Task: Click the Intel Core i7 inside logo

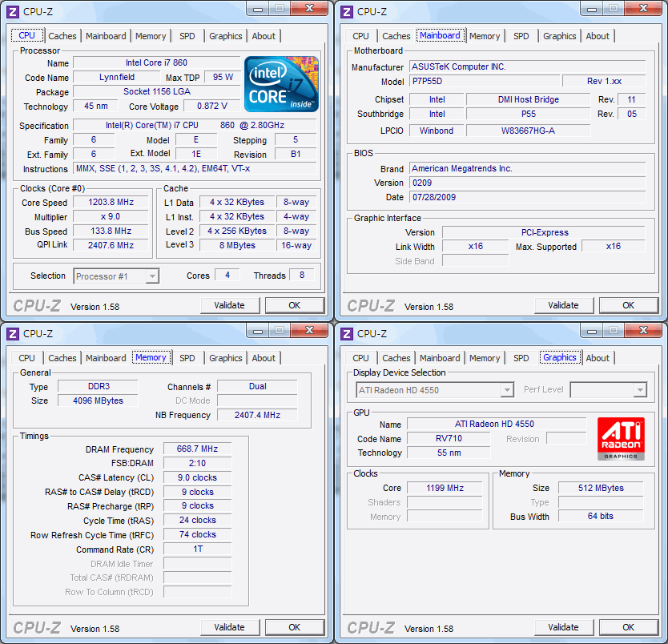Action: point(281,84)
